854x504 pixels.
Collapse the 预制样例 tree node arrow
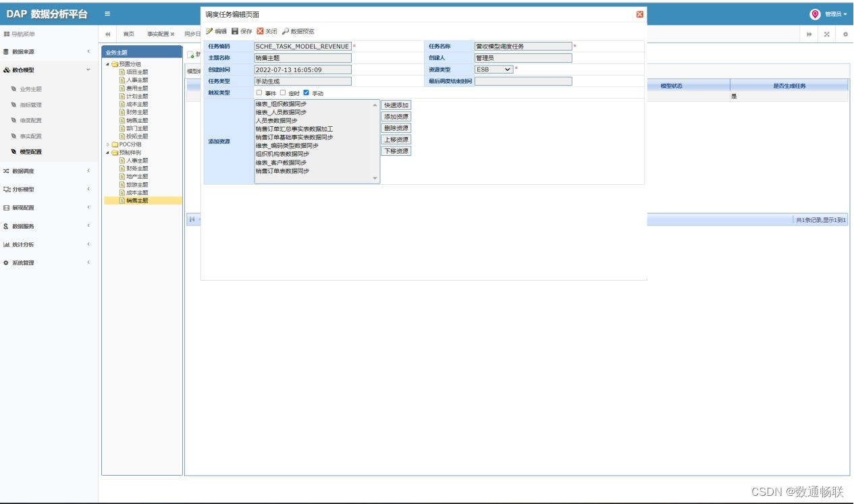(x=107, y=152)
